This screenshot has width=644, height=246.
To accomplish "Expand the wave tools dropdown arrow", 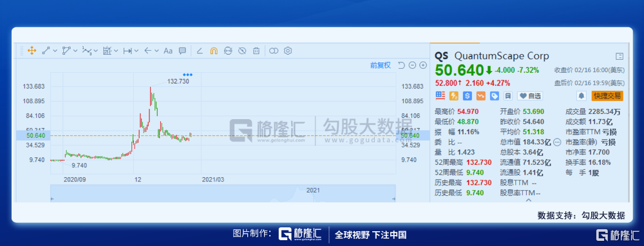I will coord(95,51).
